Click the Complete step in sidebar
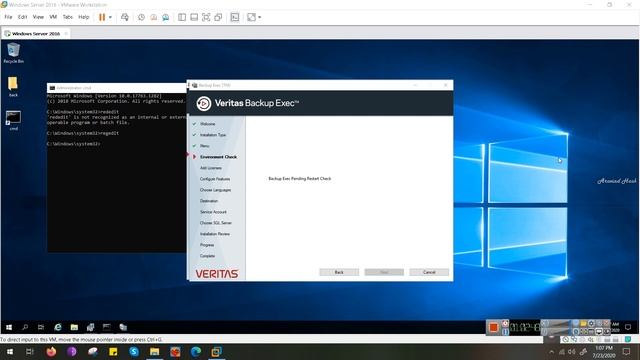 pyautogui.click(x=207, y=256)
